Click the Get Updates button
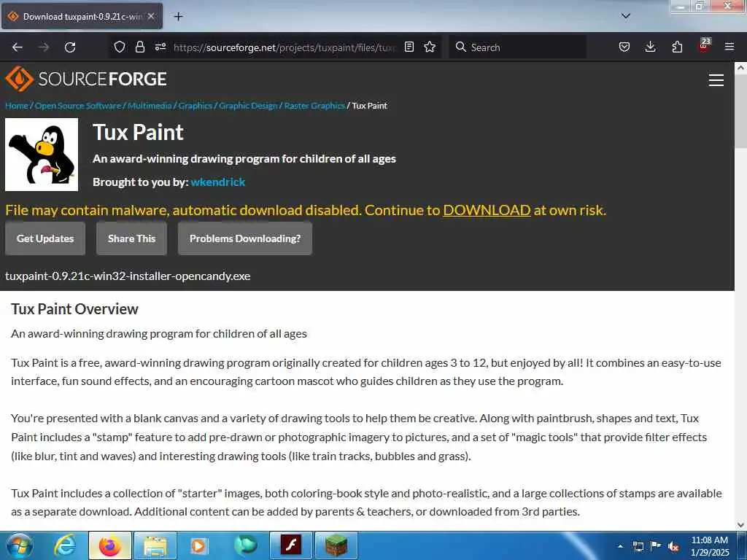The image size is (747, 560). pyautogui.click(x=45, y=238)
